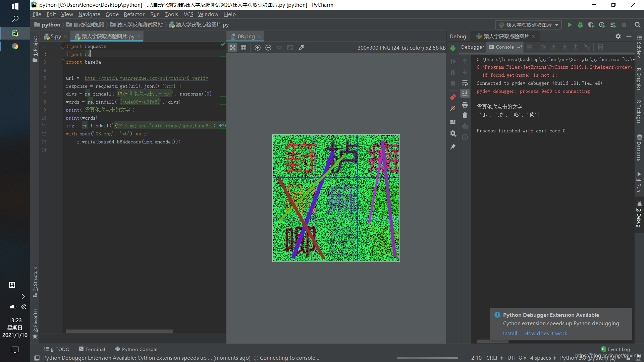Click the color picker eyedropper icon
This screenshot has width=644, height=362.
[301, 48]
